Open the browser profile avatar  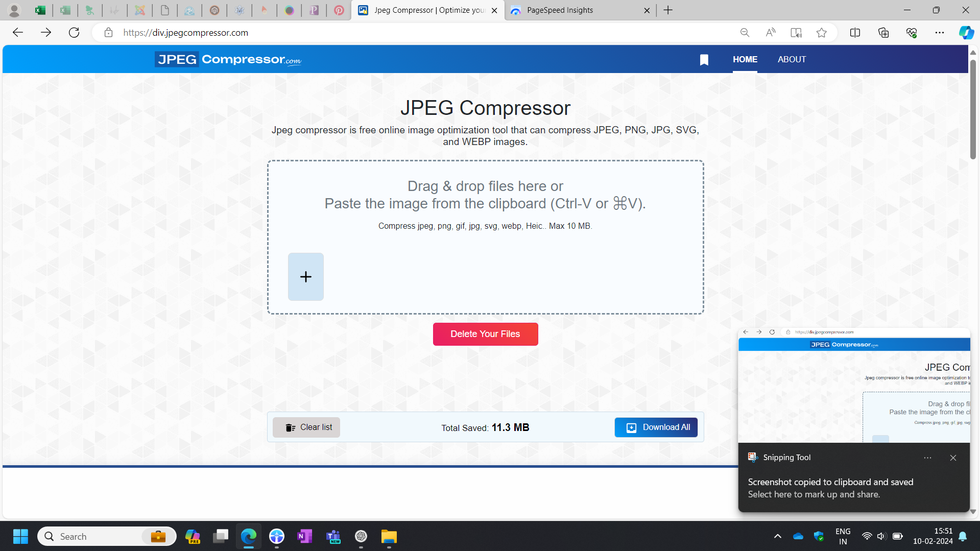(14, 10)
